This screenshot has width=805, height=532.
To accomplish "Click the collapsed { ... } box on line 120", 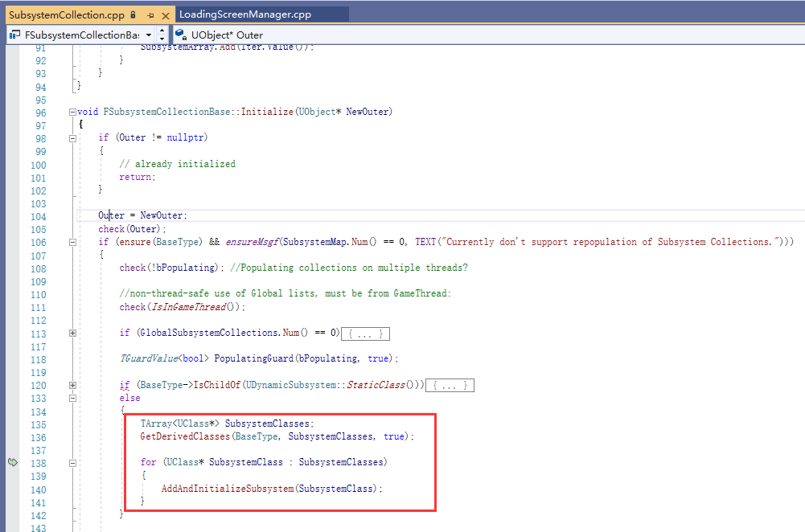I will tap(450, 385).
